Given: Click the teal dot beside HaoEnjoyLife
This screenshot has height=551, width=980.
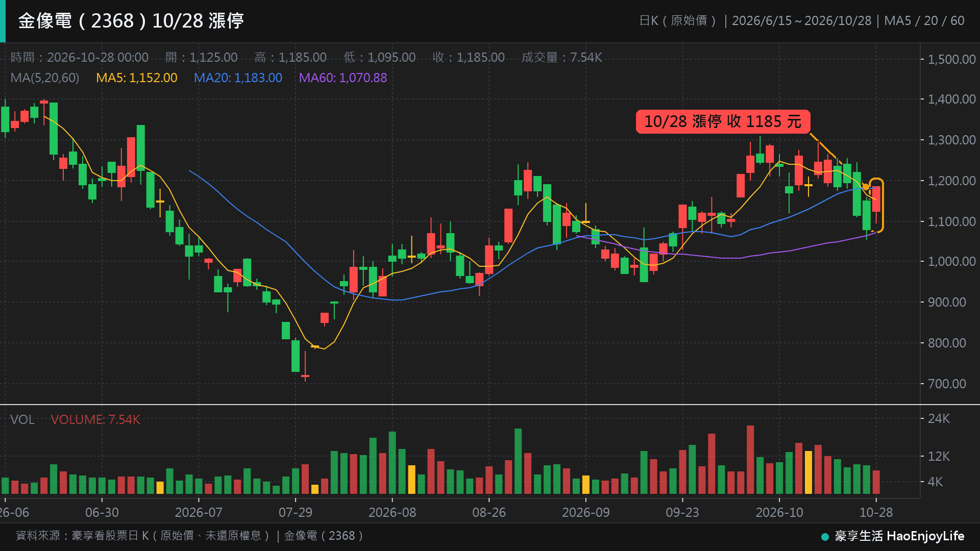Looking at the screenshot, I should 825,537.
